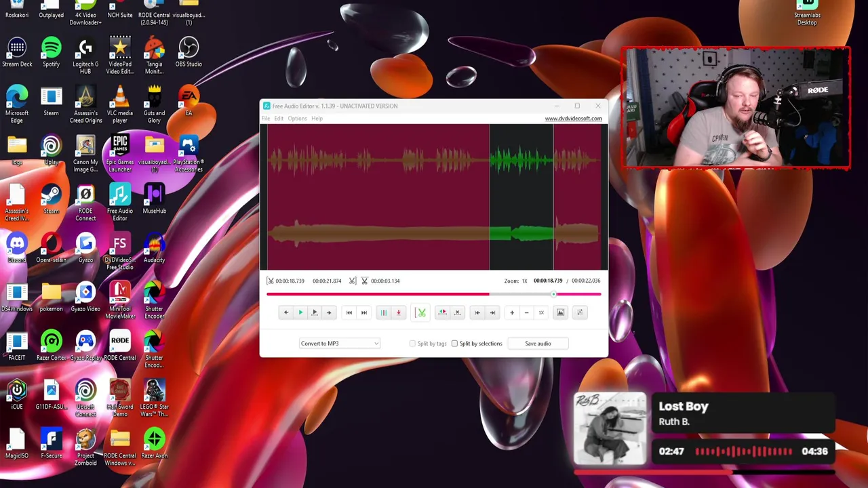
Task: Click the Lost Boy album art thumbnail
Action: click(x=610, y=429)
